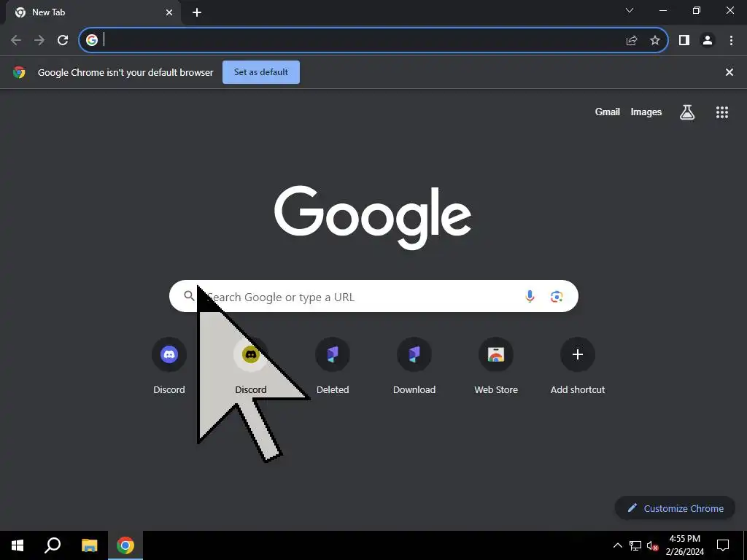Click the Set as default button
This screenshot has height=560, width=747.
point(261,72)
